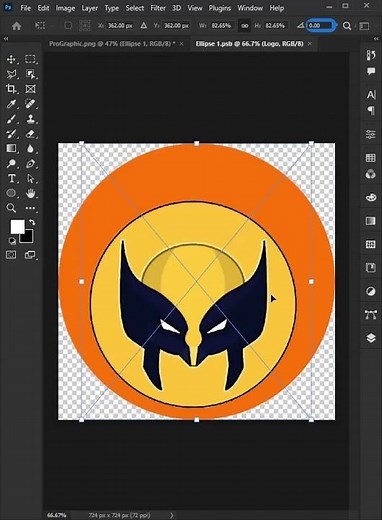382x520 pixels.
Task: Reset default foreground and background colors
Action: 12,241
